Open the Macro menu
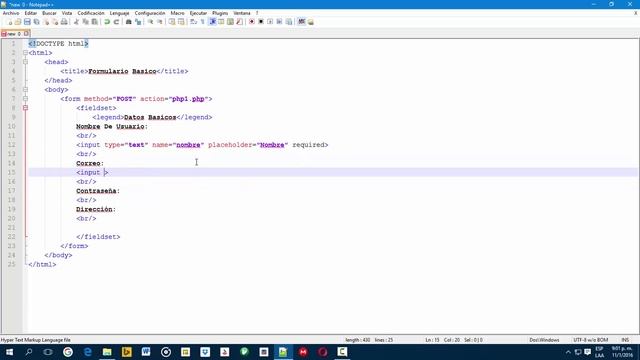Screen dimensions: 640x360 pos(178,13)
